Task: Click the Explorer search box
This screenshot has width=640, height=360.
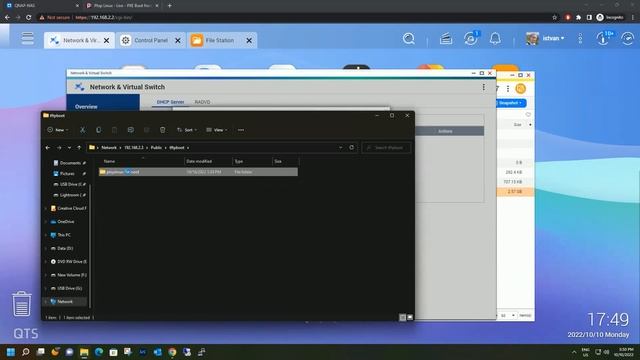Action: 387,148
